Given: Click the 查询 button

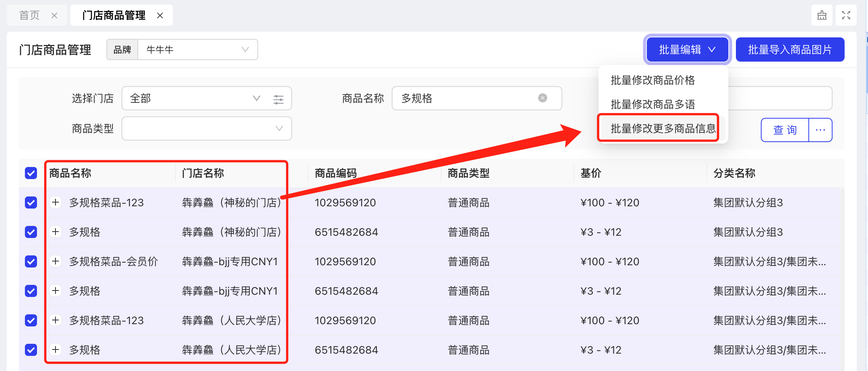Looking at the screenshot, I should [785, 130].
